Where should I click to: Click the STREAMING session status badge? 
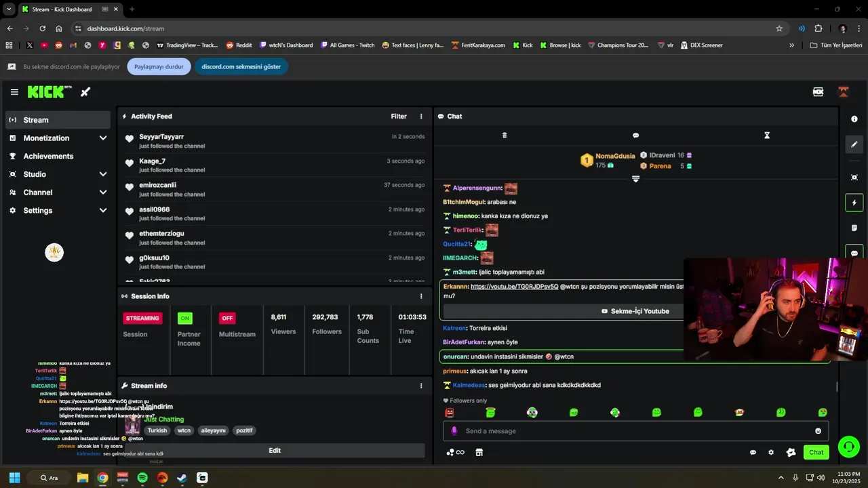[x=142, y=318]
